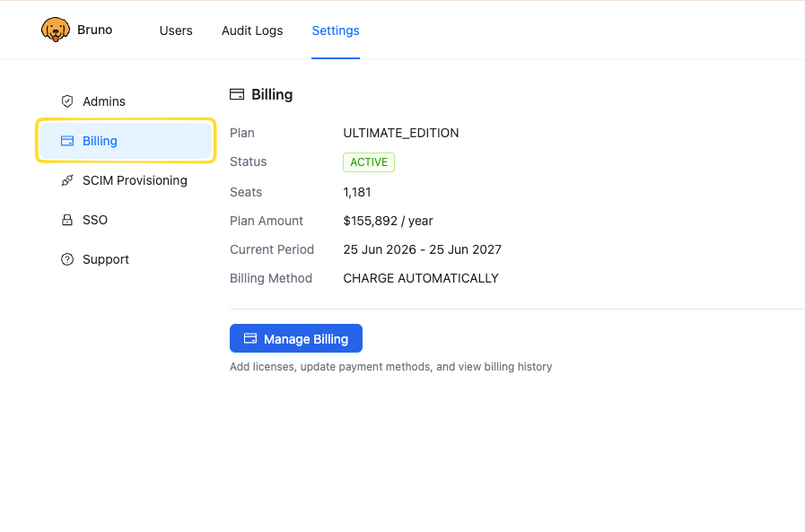Click the Status label
Viewport: 805px width, 532px height.
248,161
